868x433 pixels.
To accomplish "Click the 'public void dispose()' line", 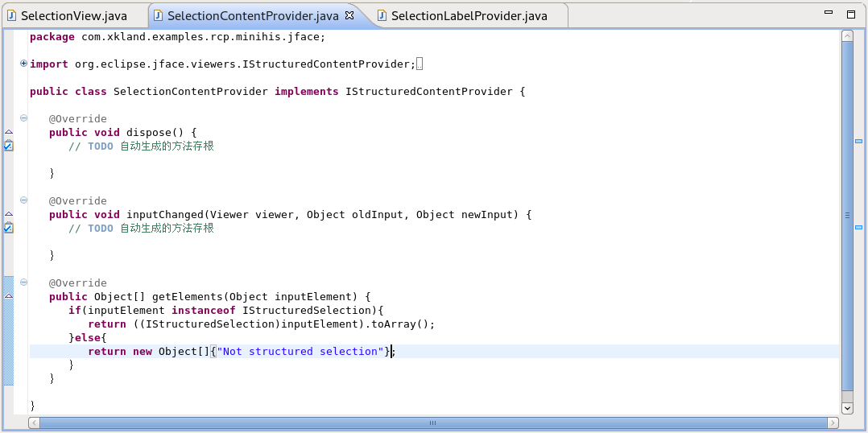I will pos(123,132).
